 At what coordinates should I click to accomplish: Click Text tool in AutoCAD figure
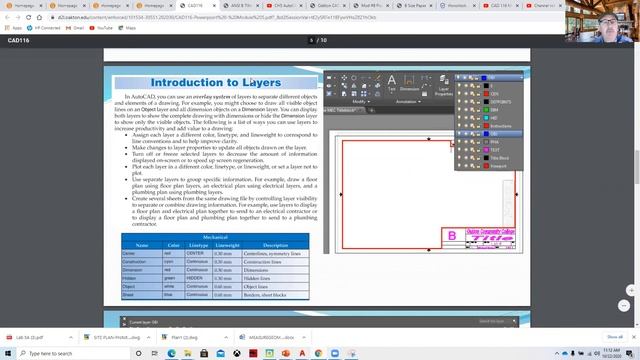coord(391,82)
